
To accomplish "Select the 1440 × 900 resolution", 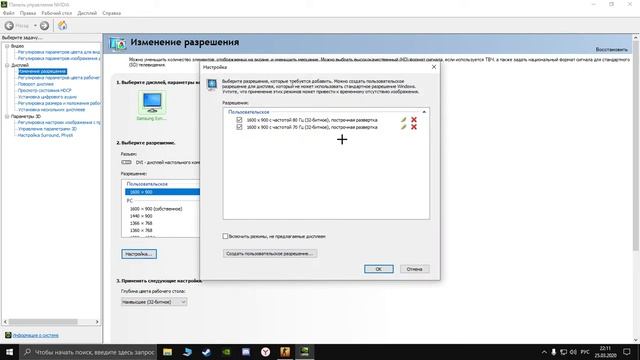I will 141,216.
